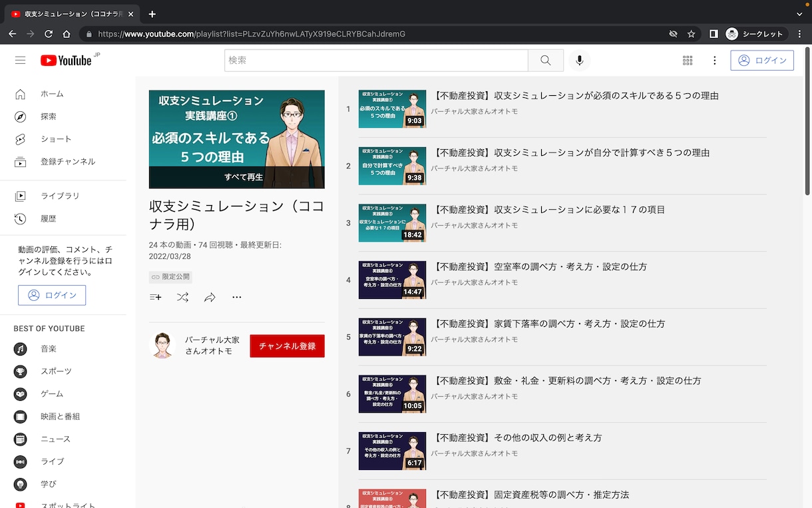Click the sidebar ログイン button
Viewport: 812px width, 508px height.
point(52,295)
